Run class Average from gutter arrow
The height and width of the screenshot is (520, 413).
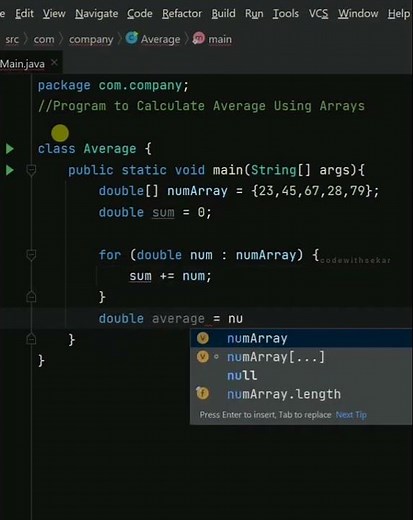coord(10,149)
